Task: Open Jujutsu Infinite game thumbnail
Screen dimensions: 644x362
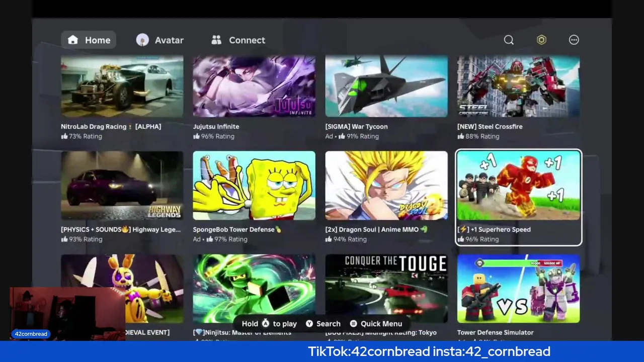Action: pyautogui.click(x=254, y=86)
